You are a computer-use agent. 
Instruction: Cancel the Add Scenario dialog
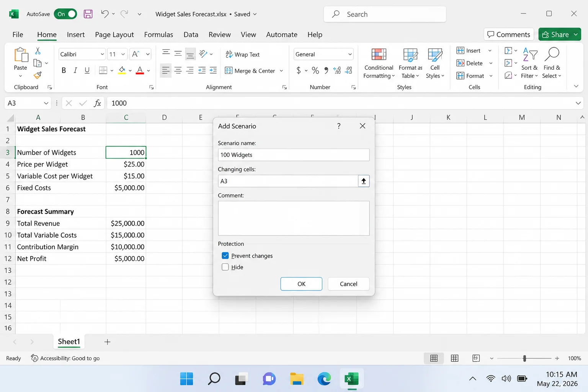click(x=348, y=284)
